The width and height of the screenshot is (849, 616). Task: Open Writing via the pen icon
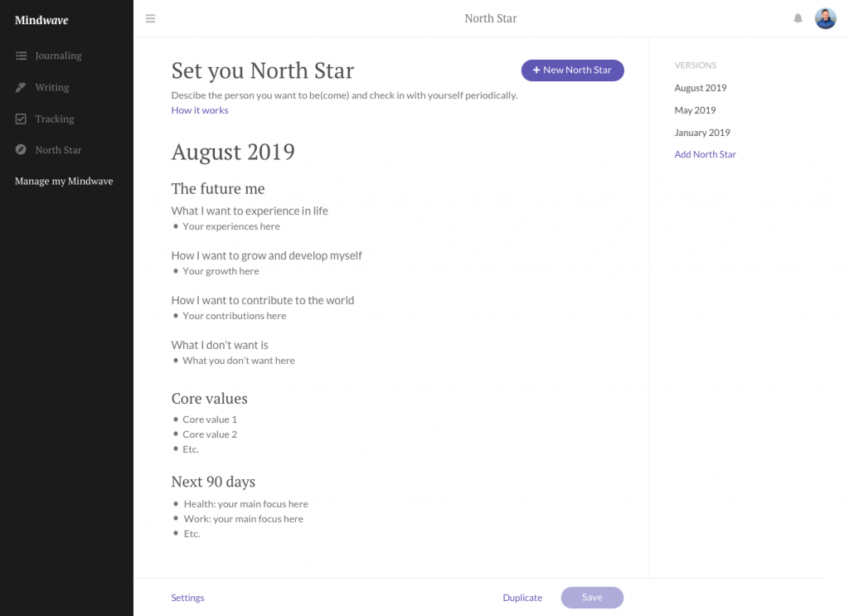[x=20, y=87]
